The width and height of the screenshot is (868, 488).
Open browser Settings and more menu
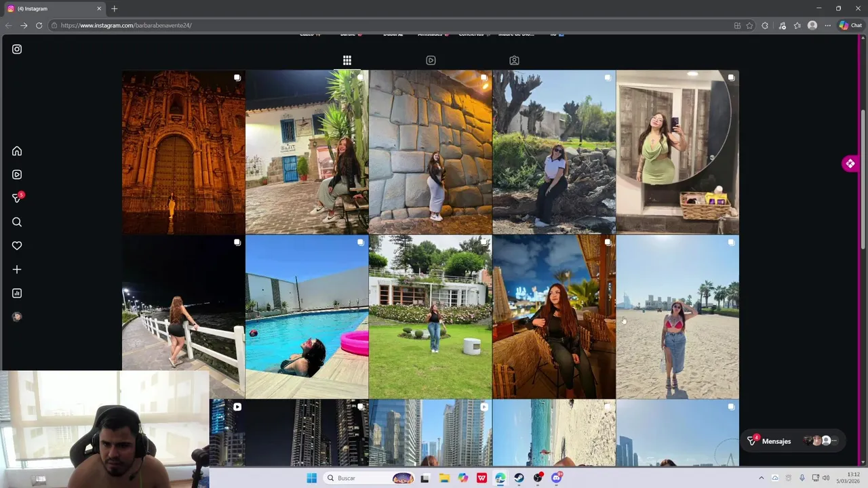[x=827, y=25]
